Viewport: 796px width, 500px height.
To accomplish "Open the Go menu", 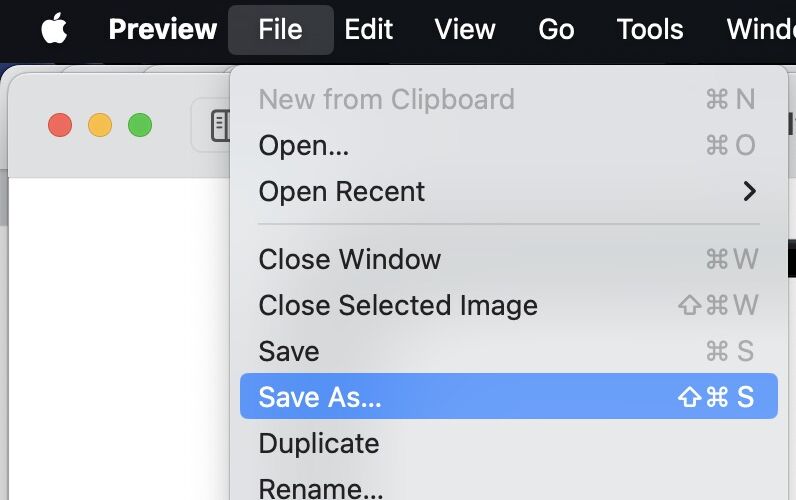I will pos(556,29).
